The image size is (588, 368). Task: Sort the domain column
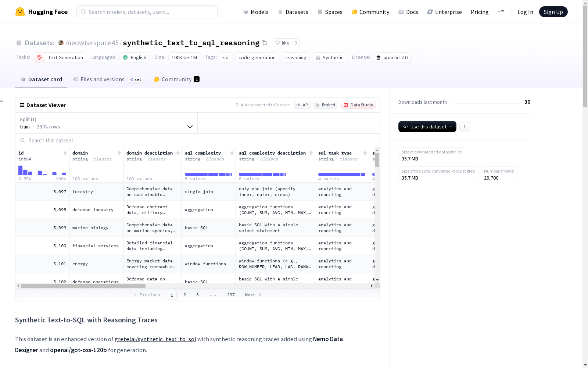tap(119, 153)
